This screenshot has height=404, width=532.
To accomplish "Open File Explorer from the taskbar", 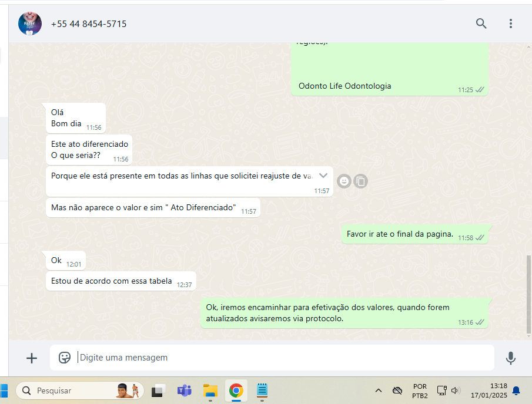I will 210,390.
